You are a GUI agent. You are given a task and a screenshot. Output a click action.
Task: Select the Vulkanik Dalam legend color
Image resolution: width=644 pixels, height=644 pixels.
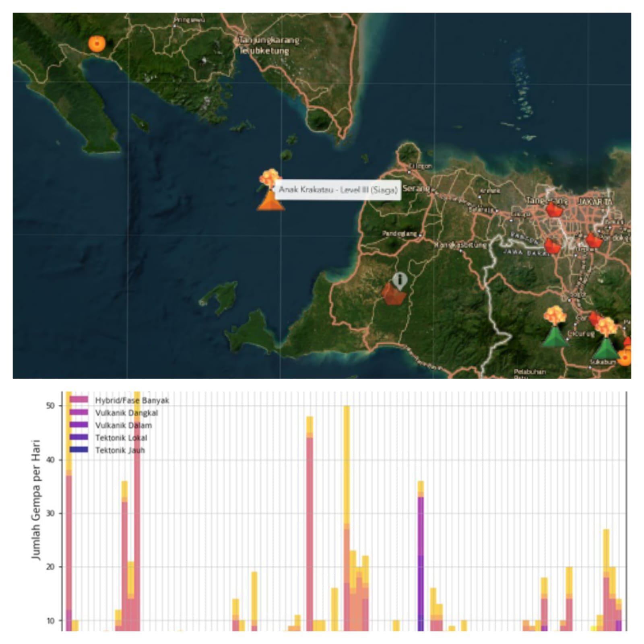coord(79,425)
